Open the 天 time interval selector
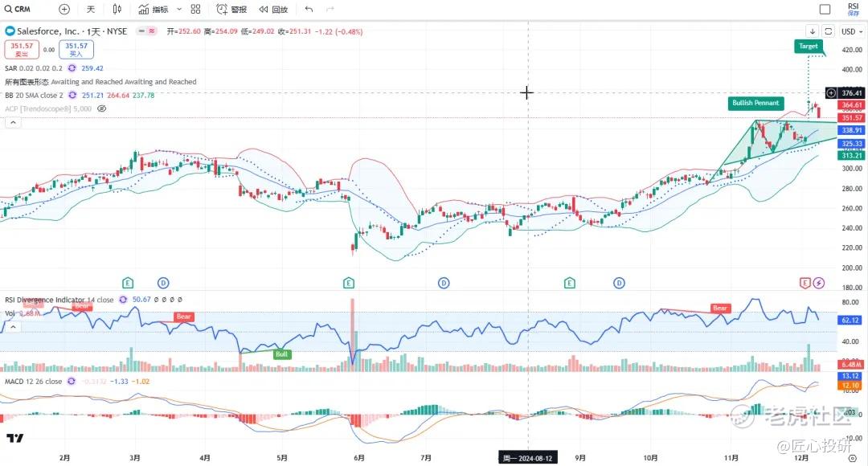 [91, 9]
